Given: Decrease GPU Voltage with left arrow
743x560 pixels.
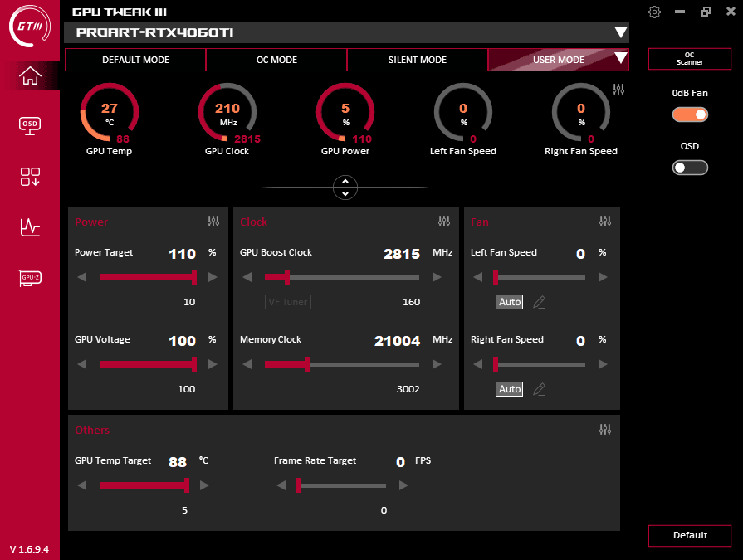Looking at the screenshot, I should (82, 364).
